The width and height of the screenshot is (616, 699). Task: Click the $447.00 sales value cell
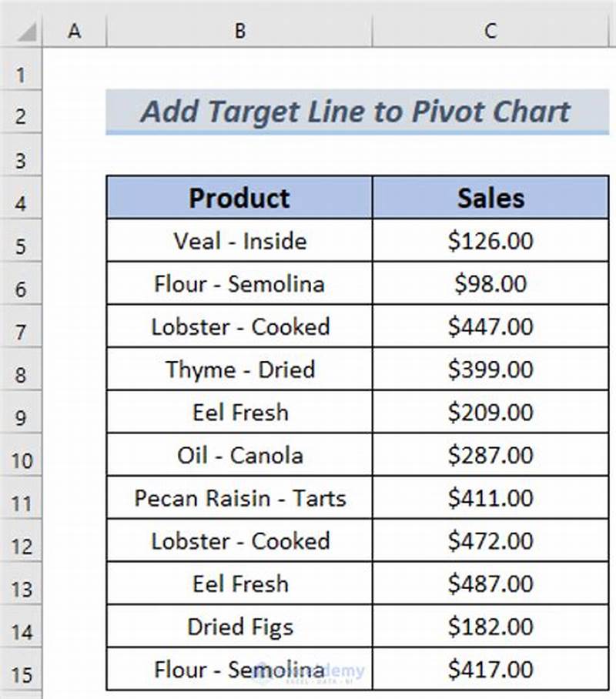click(493, 326)
